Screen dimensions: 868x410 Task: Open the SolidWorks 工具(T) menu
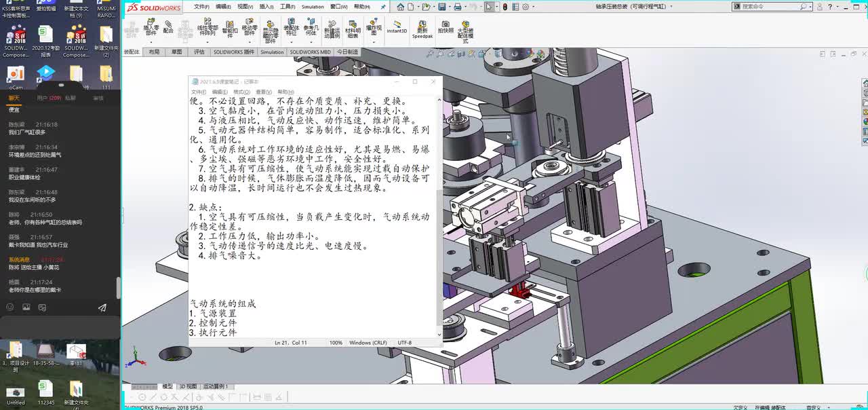pos(288,7)
